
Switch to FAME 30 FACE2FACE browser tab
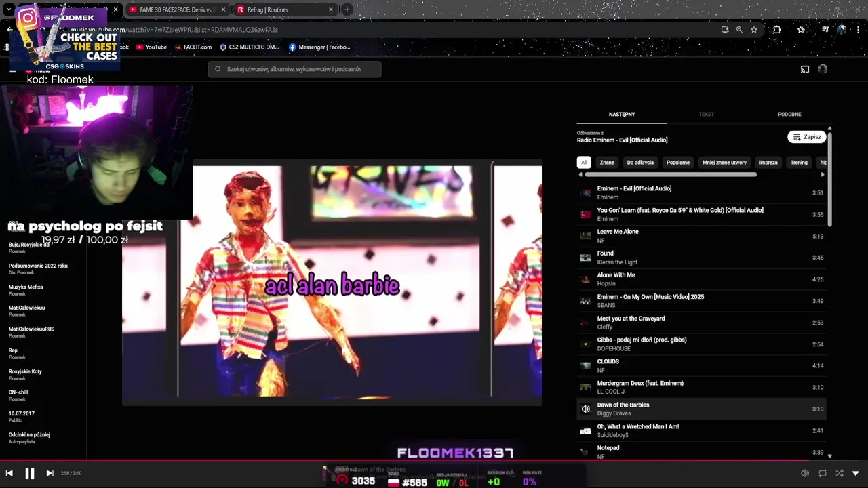176,9
